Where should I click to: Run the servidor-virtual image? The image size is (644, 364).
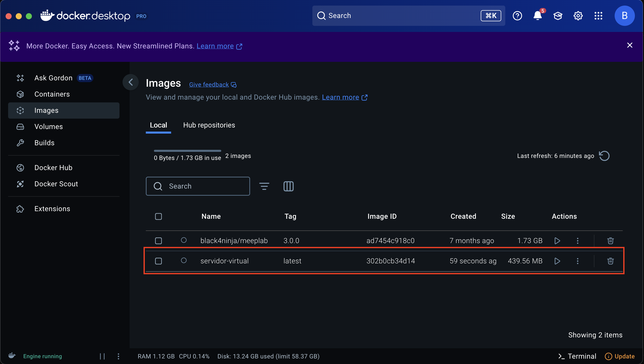(557, 261)
